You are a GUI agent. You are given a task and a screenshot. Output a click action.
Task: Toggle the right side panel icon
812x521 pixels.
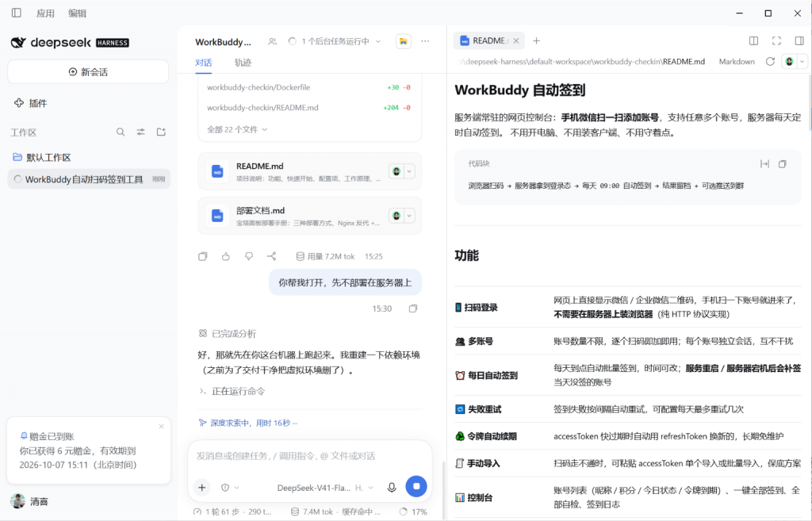pyautogui.click(x=799, y=40)
